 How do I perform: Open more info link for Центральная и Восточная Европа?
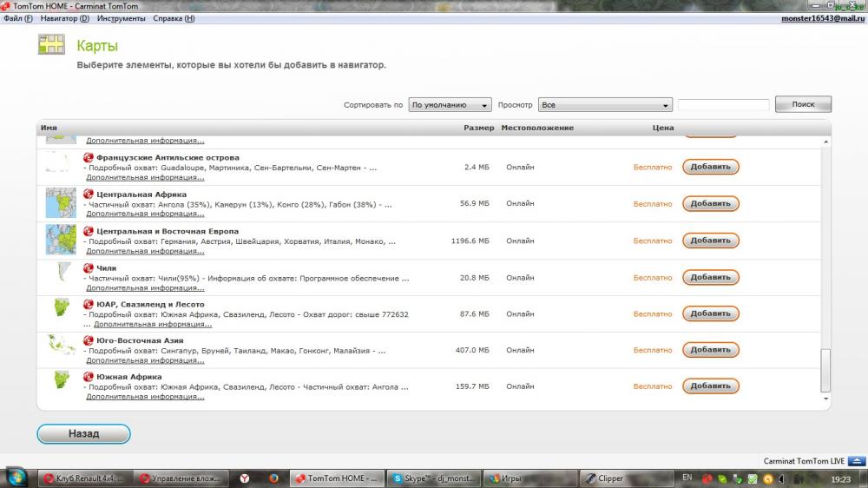tap(145, 251)
